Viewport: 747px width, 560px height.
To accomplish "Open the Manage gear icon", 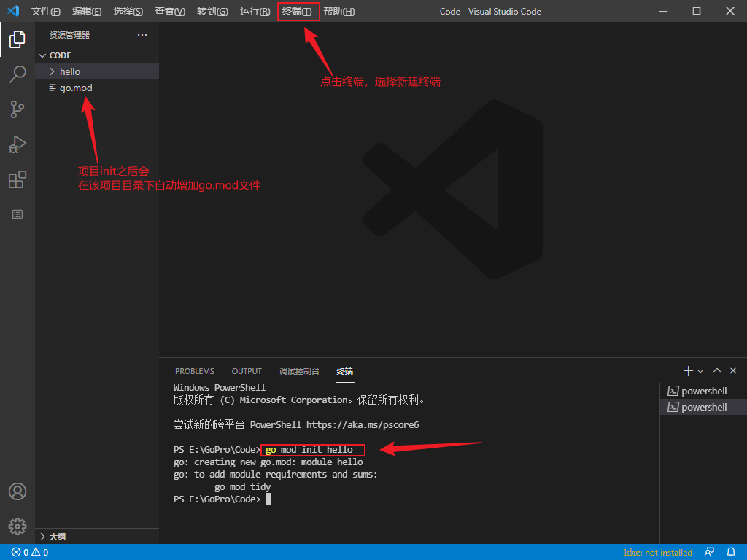I will tap(18, 526).
